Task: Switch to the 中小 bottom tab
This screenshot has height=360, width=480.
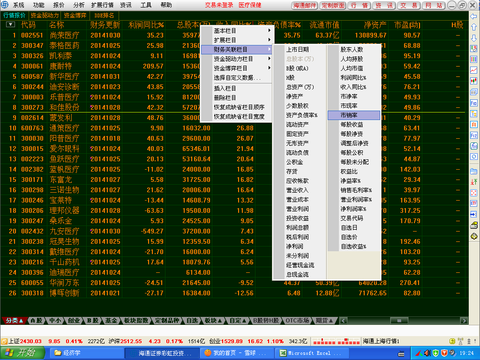Action: point(55,320)
